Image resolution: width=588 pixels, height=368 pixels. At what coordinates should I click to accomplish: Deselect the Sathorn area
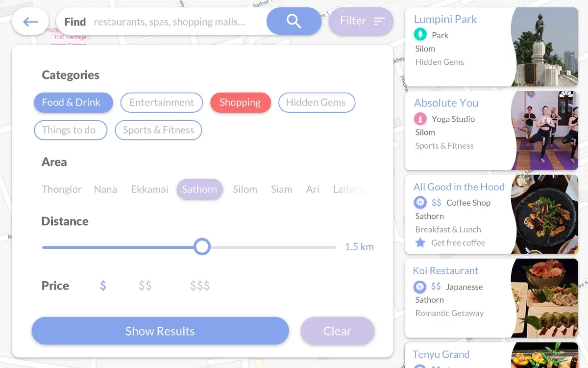pos(200,189)
